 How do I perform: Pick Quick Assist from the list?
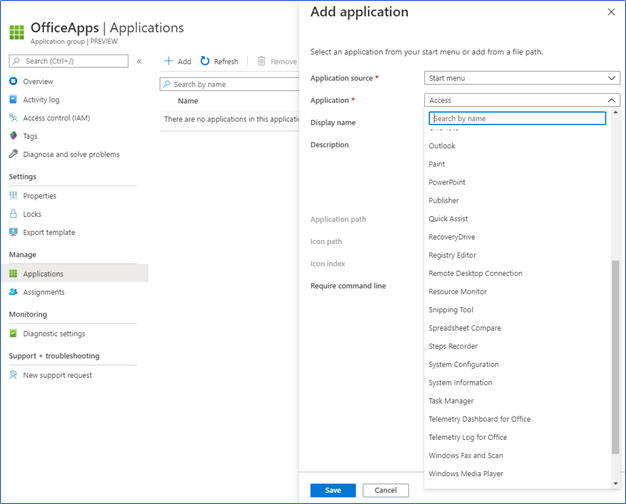[x=448, y=218]
